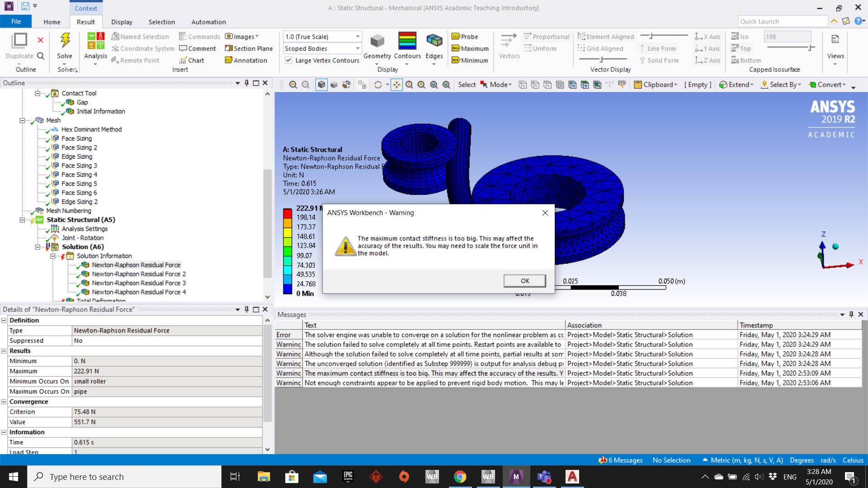Click the Windows search box

coord(124,477)
